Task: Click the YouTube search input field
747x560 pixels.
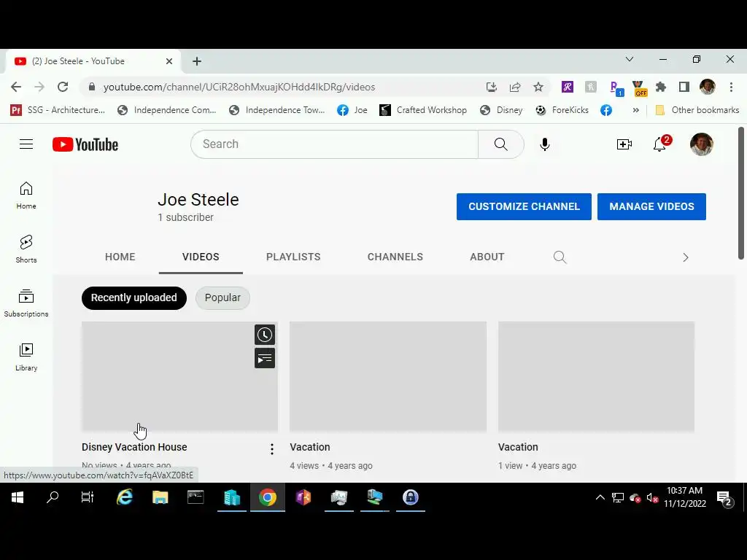Action: tap(334, 144)
